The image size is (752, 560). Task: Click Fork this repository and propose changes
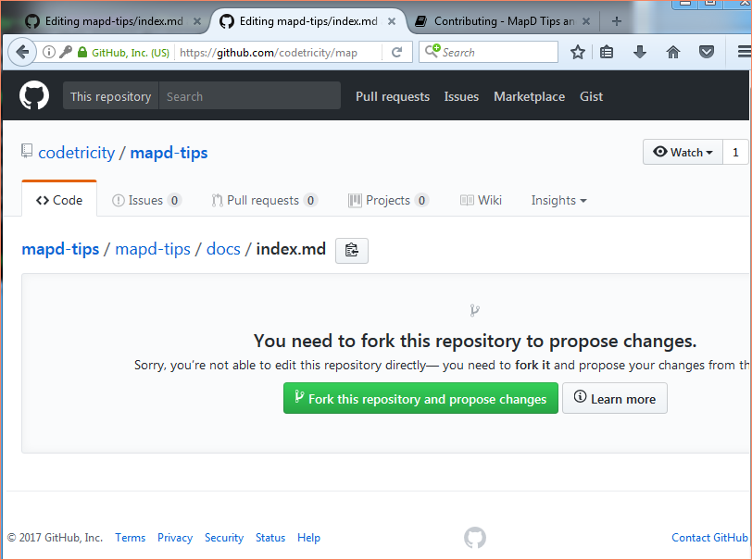(420, 398)
